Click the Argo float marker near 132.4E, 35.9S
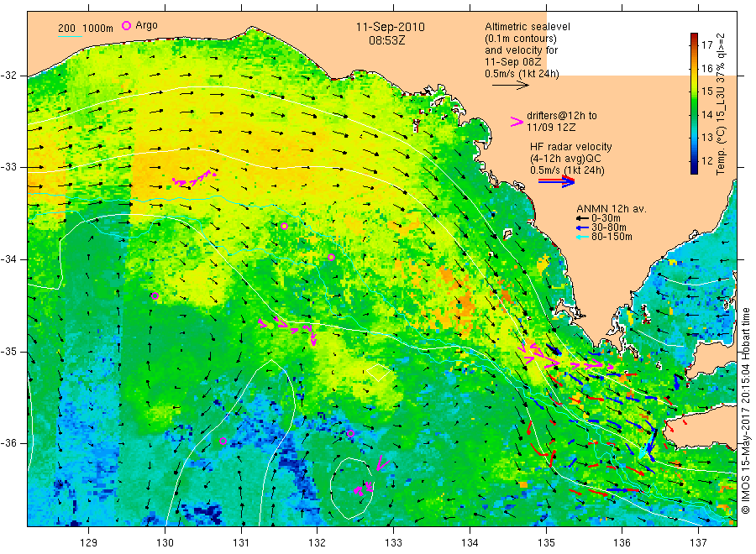Viewport: 756px width, 554px height. point(350,434)
